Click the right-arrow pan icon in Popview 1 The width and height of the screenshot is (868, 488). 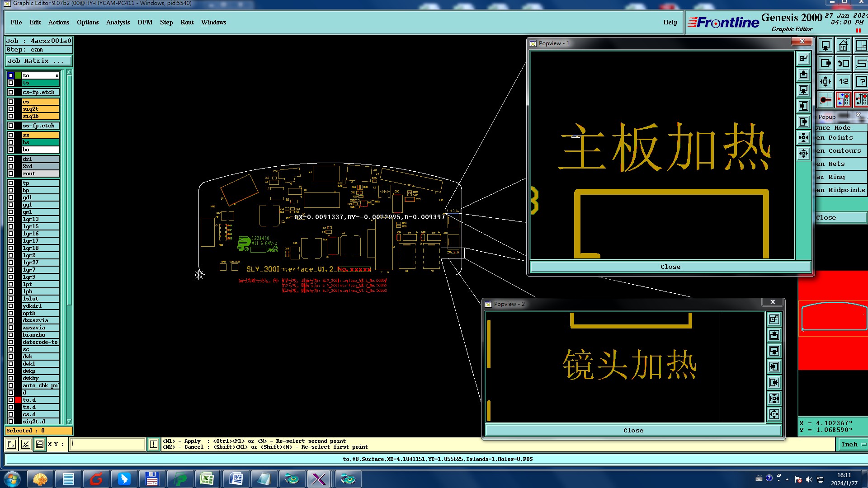803,122
